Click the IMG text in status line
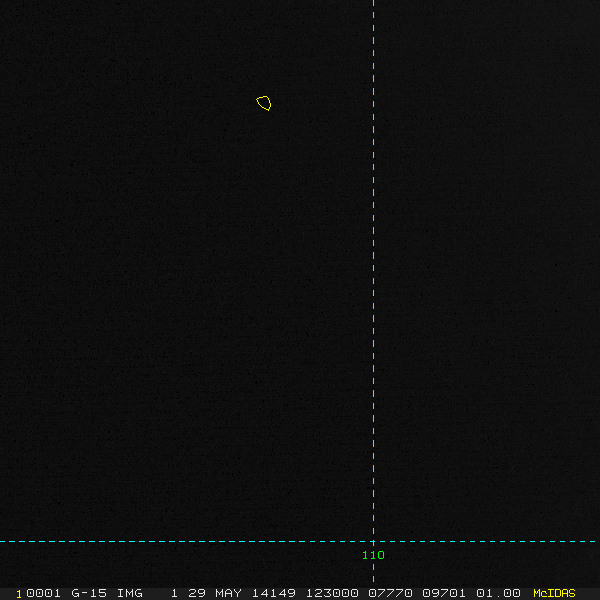 pyautogui.click(x=130, y=593)
